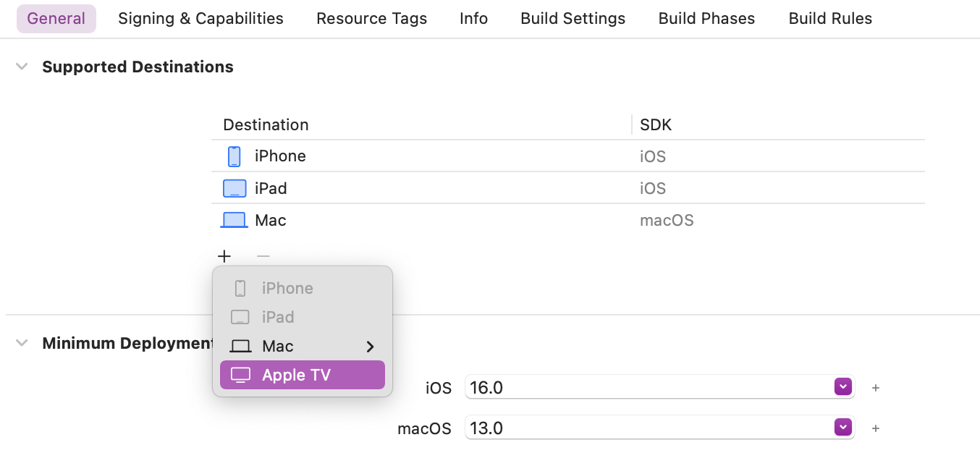Select the iPhone icon in destinations table

click(x=234, y=156)
